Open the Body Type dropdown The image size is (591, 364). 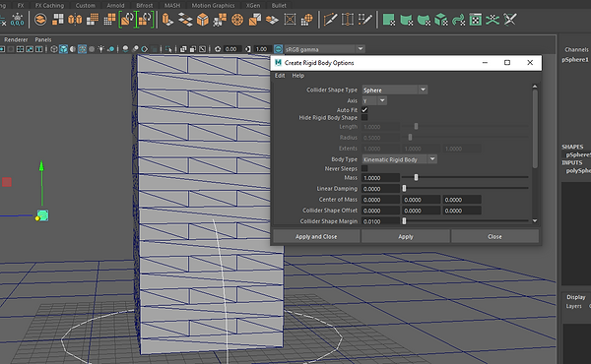click(400, 159)
